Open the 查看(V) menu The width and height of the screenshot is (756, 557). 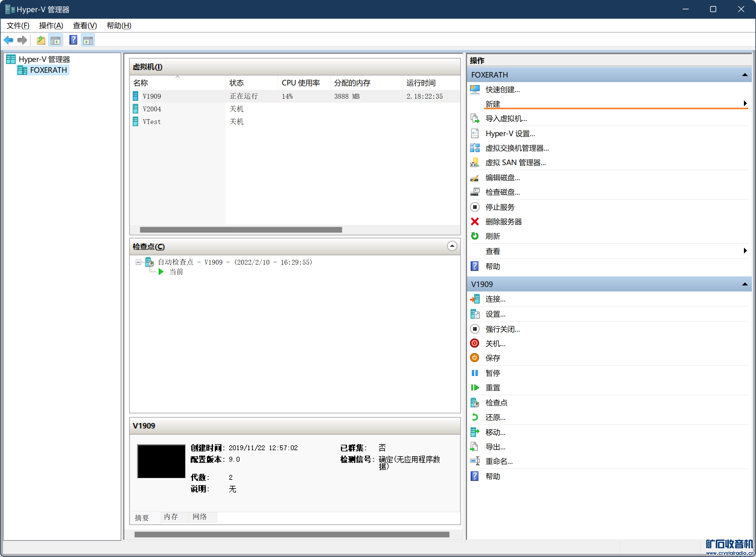coord(85,26)
